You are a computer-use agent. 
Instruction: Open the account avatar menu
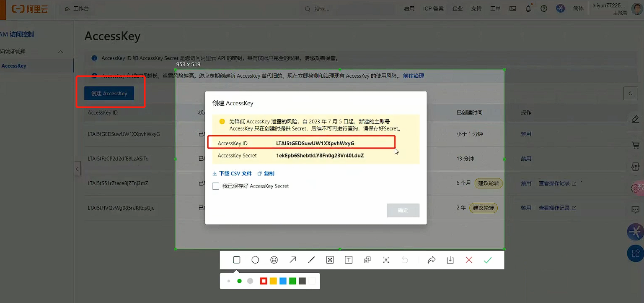point(636,8)
